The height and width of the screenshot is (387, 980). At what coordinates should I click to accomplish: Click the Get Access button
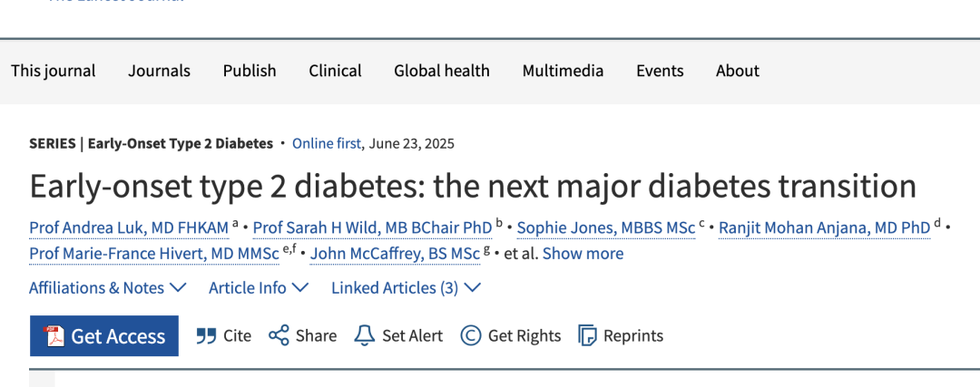(104, 336)
